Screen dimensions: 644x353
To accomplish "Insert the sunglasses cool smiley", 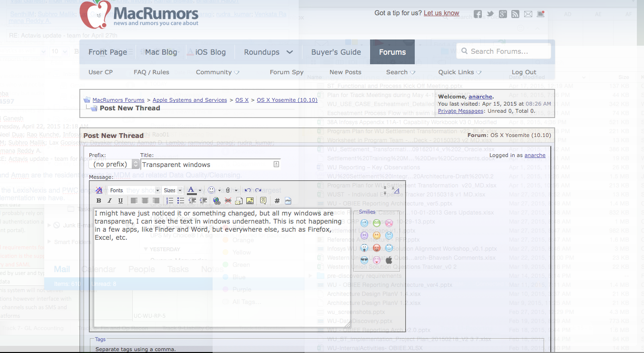I will click(x=364, y=260).
